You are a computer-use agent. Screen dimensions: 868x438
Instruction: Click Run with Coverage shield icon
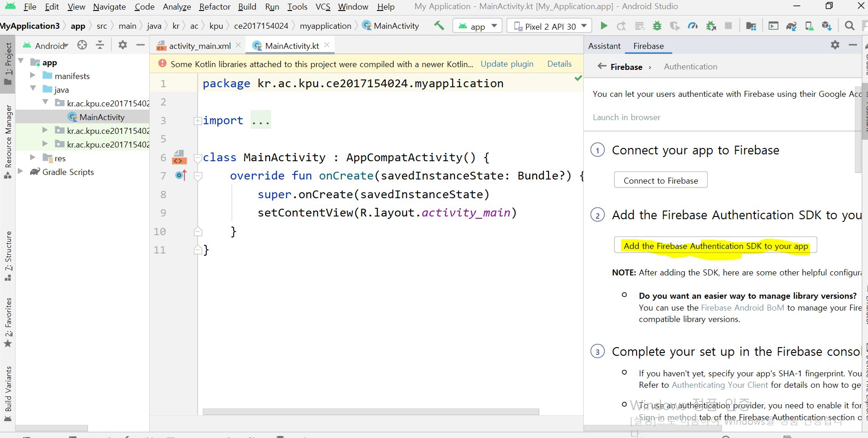[x=675, y=26]
